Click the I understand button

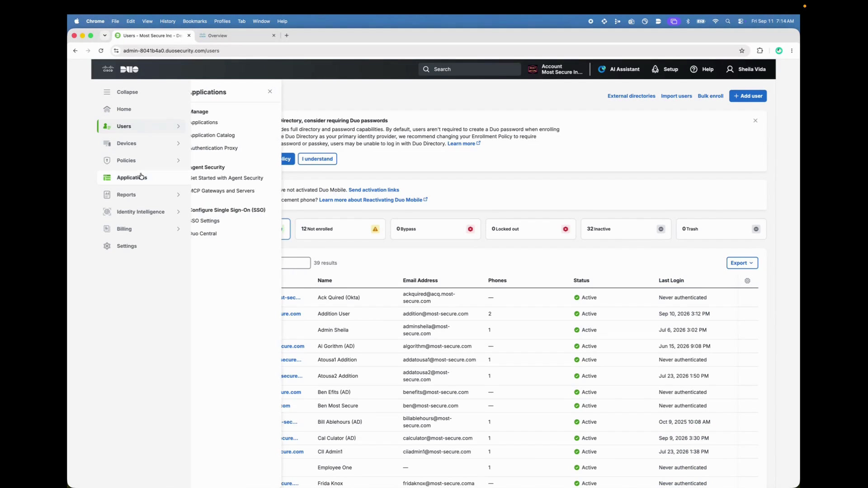(x=317, y=159)
